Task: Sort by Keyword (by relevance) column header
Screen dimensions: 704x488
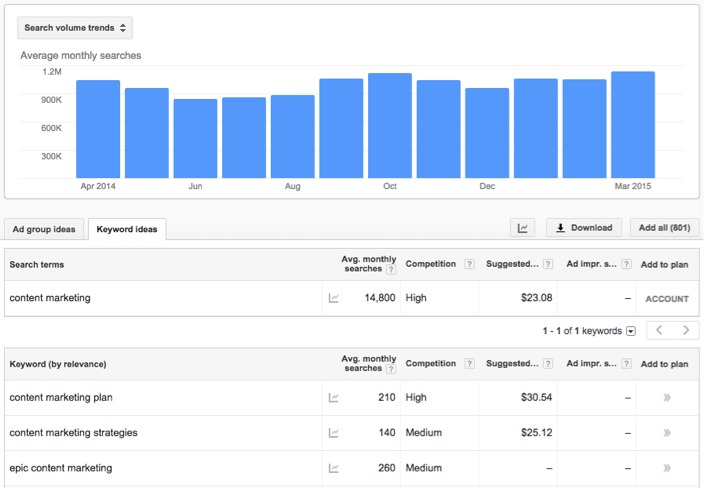Action: [58, 364]
